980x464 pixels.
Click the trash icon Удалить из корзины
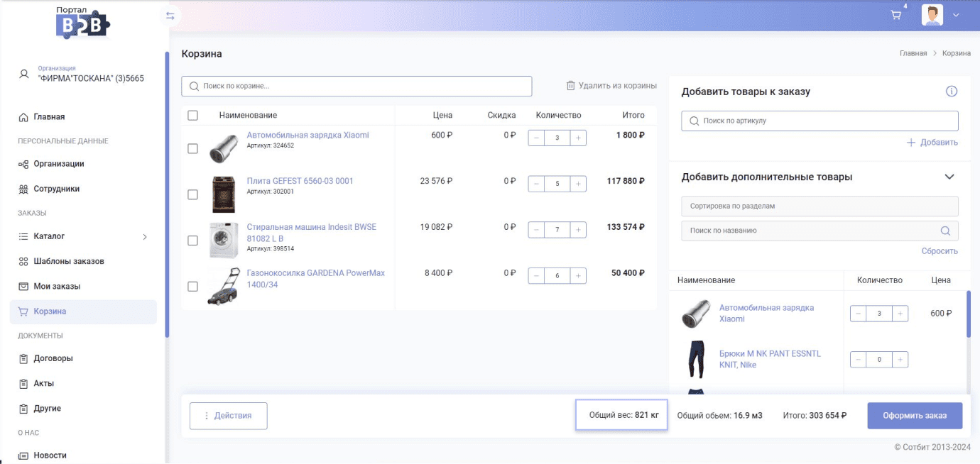point(570,86)
